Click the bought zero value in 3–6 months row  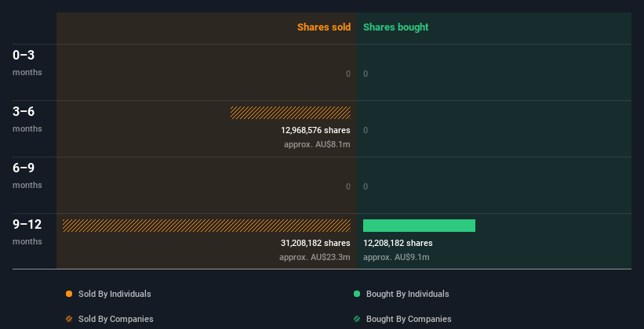point(366,131)
